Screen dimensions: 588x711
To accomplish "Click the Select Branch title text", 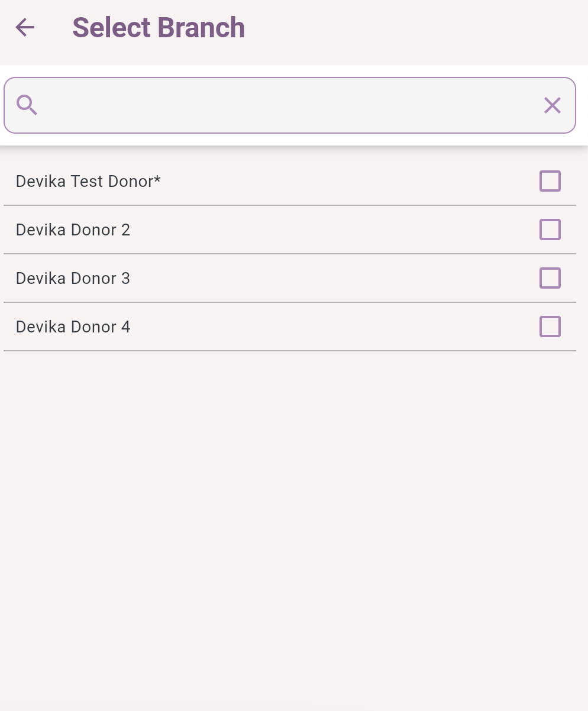I will point(158,27).
